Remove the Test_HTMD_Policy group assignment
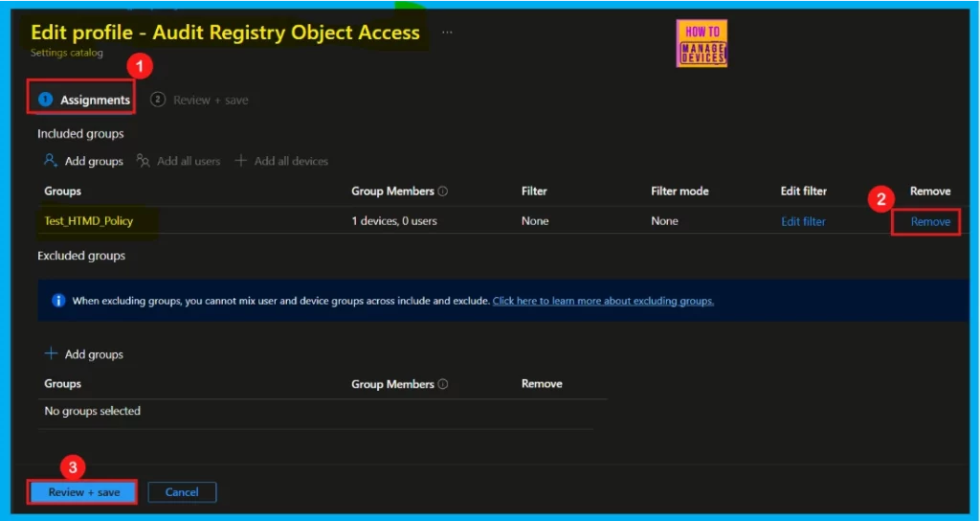Image resolution: width=980 pixels, height=521 pixels. tap(930, 221)
